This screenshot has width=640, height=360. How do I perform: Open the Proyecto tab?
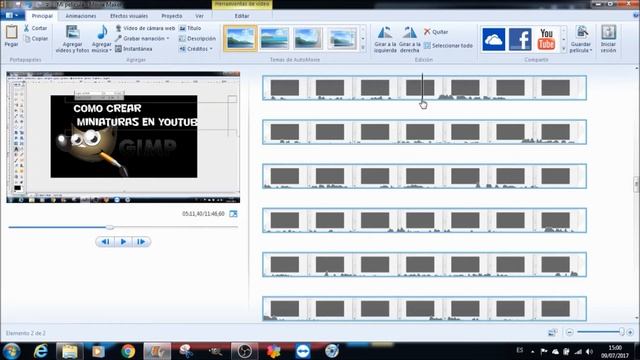(x=172, y=16)
